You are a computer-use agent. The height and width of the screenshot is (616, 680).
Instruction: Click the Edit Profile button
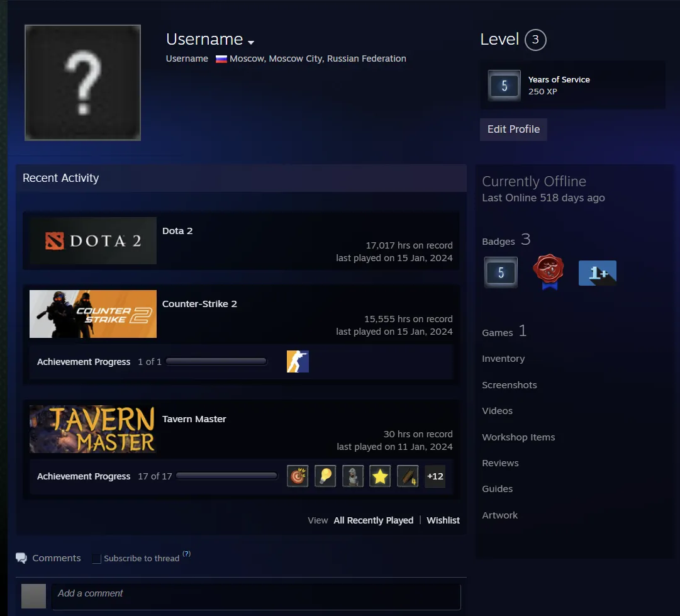(513, 129)
